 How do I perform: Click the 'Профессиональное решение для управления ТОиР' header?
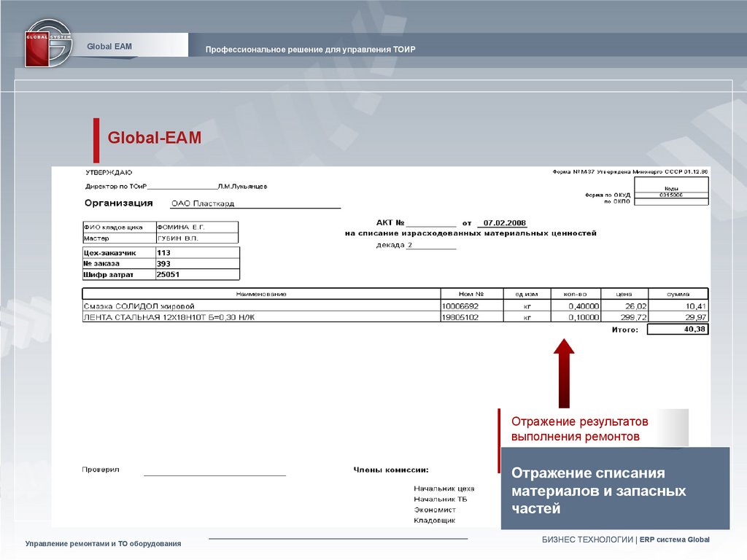(310, 50)
